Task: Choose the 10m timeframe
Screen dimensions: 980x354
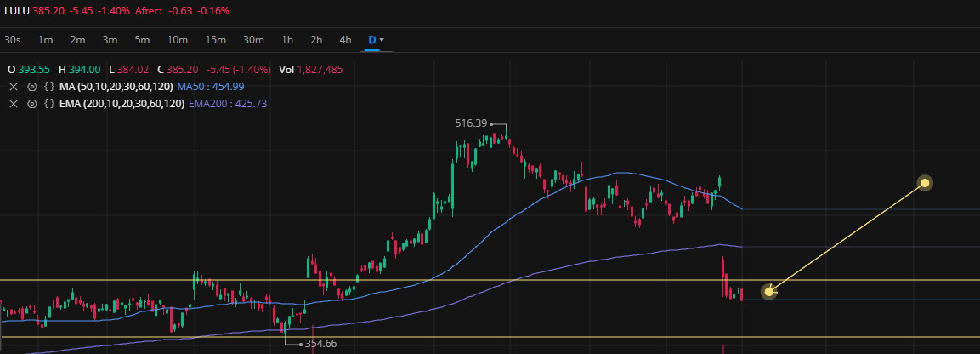Action: [178, 39]
